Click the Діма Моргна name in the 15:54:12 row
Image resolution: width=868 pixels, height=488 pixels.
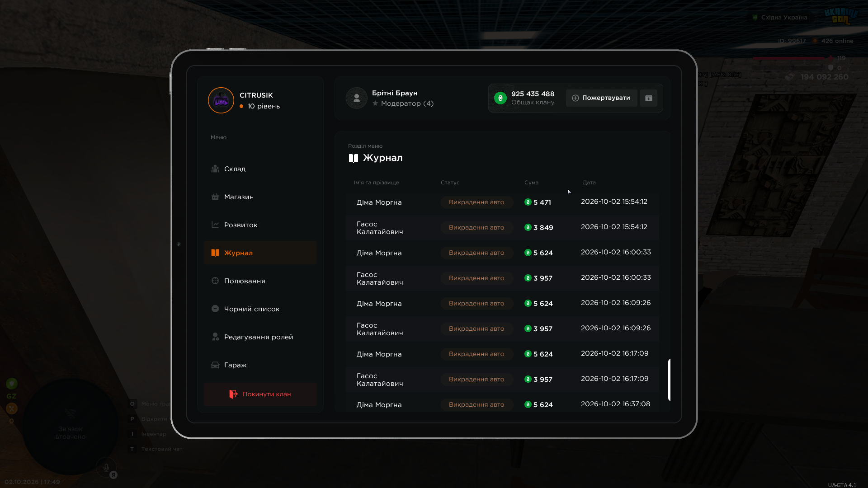point(379,202)
